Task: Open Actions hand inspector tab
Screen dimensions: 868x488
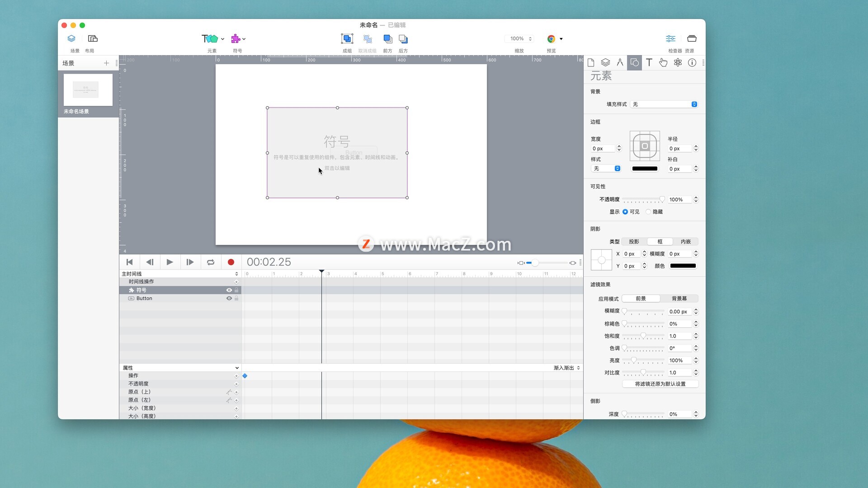Action: tap(663, 63)
